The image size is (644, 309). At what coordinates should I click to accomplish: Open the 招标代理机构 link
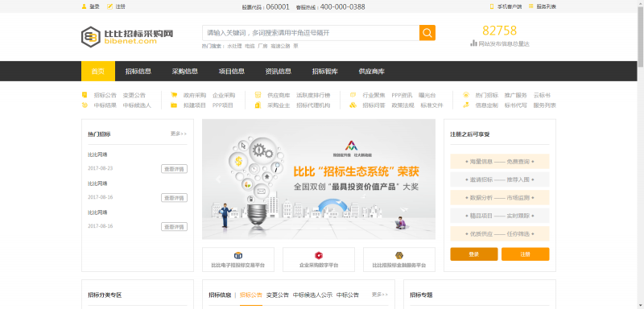point(313,105)
